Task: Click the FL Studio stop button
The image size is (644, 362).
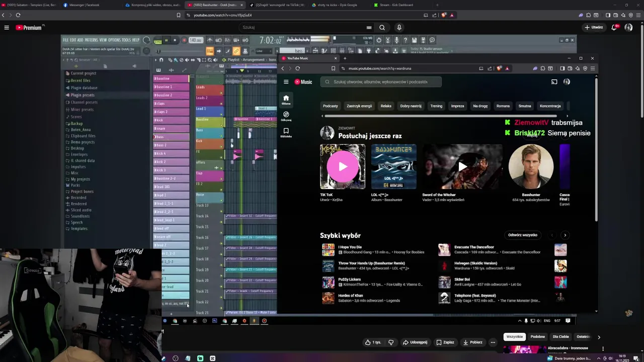Action: tap(175, 40)
